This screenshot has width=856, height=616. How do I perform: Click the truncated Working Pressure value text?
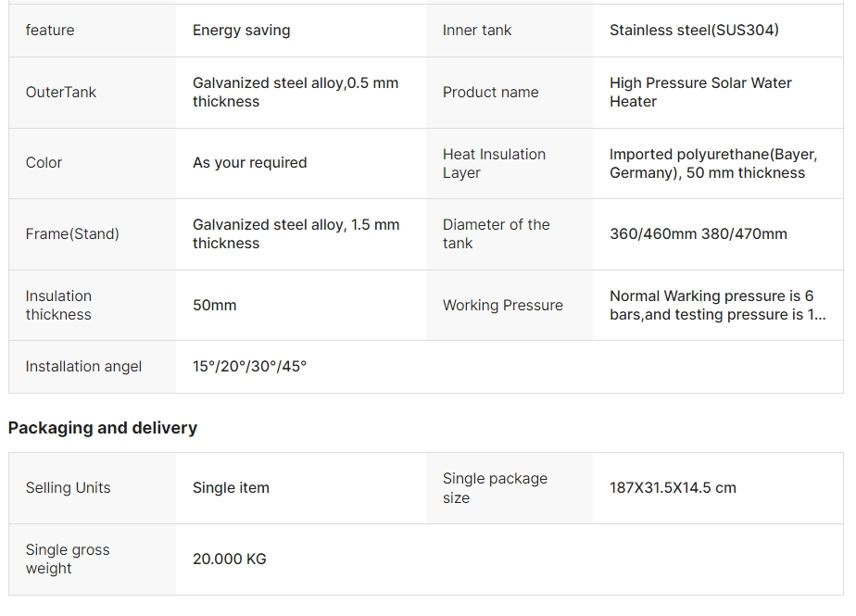tap(717, 306)
